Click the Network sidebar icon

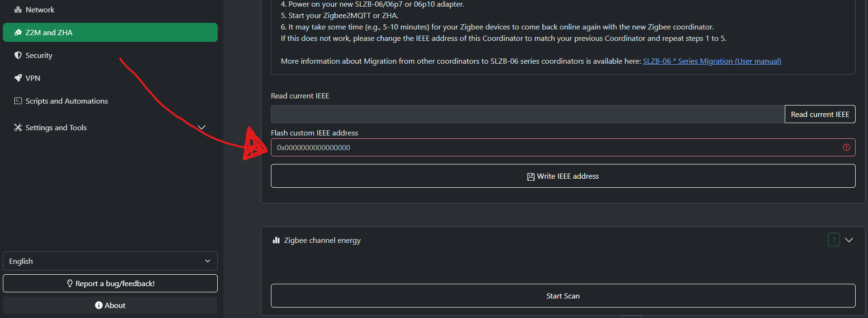point(18,10)
